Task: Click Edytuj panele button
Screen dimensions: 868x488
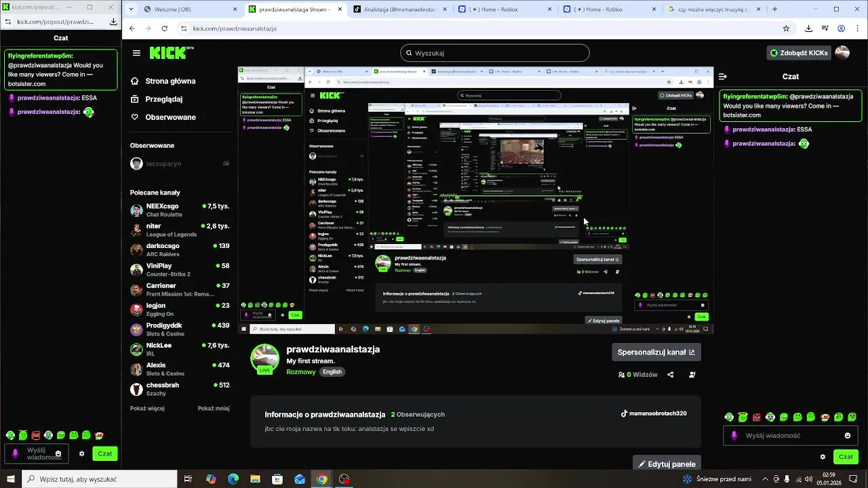Action: 667,464
